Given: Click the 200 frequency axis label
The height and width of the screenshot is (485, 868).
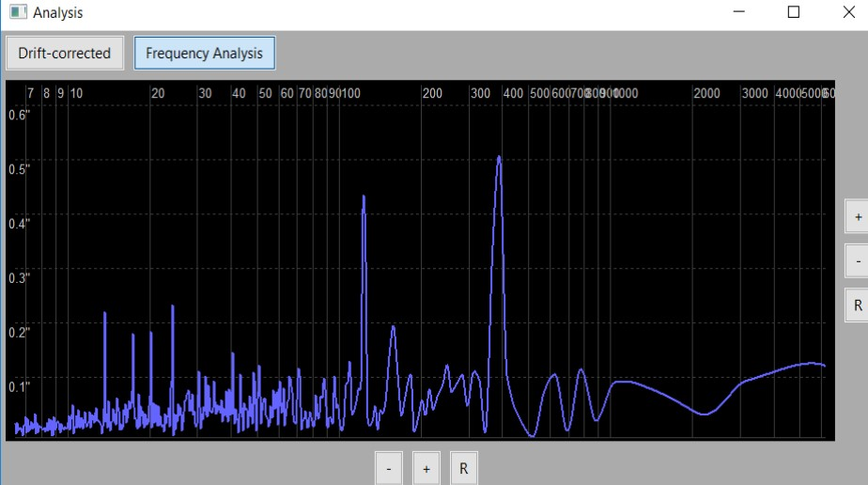Looking at the screenshot, I should (432, 93).
